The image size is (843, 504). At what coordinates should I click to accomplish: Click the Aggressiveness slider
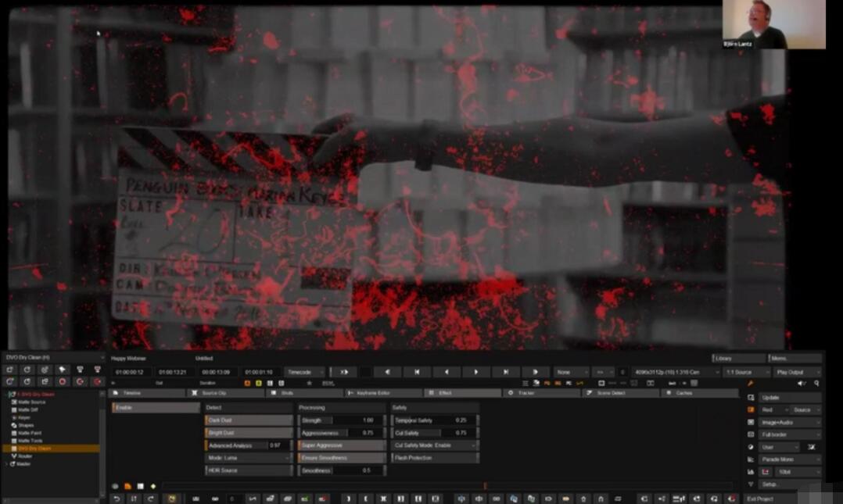click(x=342, y=433)
